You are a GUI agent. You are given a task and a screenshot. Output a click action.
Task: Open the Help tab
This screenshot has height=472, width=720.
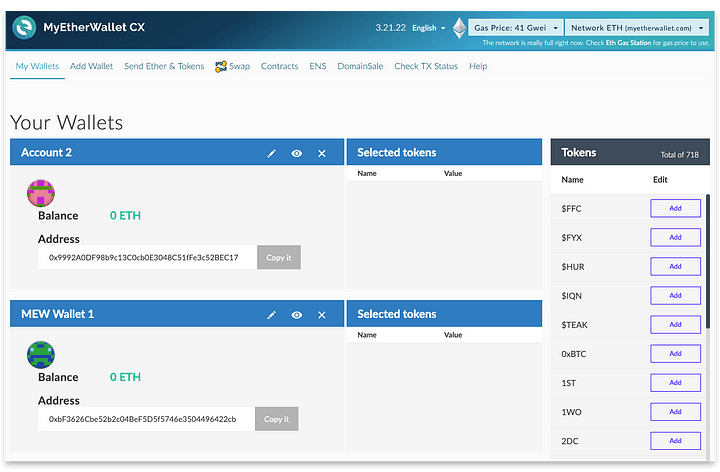[478, 66]
